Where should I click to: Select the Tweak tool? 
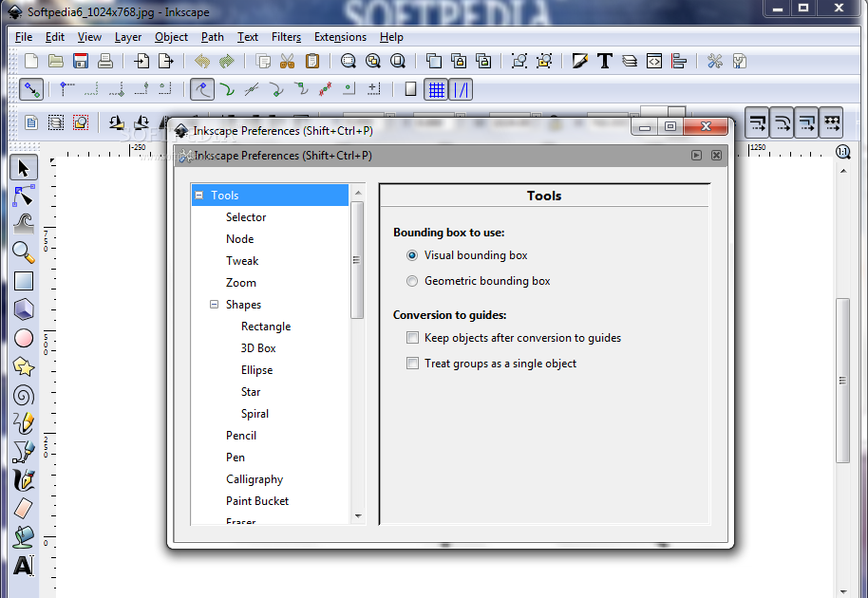pos(23,223)
